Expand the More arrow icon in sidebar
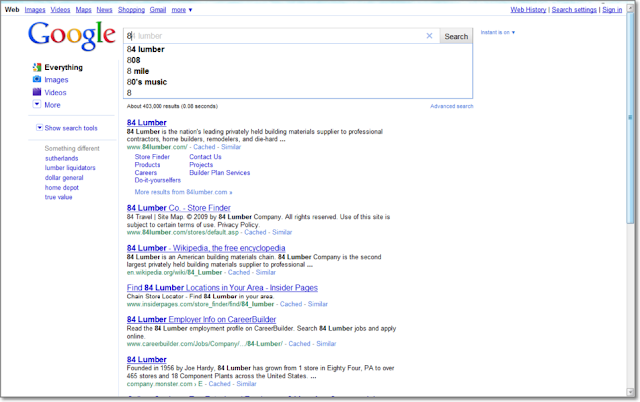Image resolution: width=640 pixels, height=402 pixels. coord(37,104)
